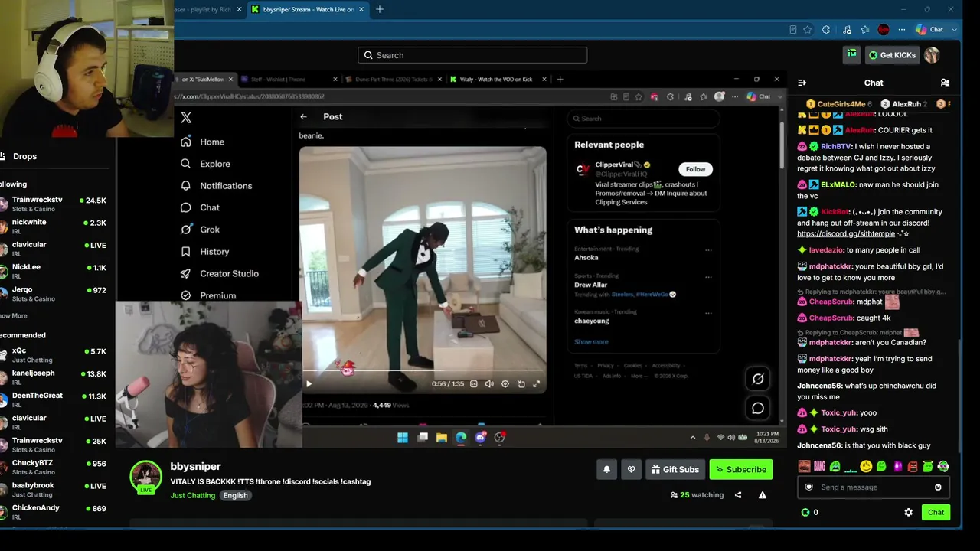980x551 pixels.
Task: Select the Dune Part Three Tickets tab
Action: (x=394, y=80)
